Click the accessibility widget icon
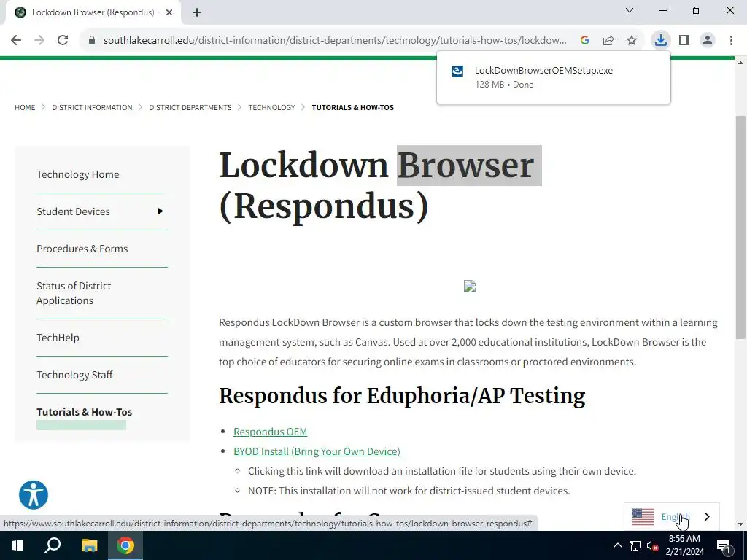 (34, 495)
